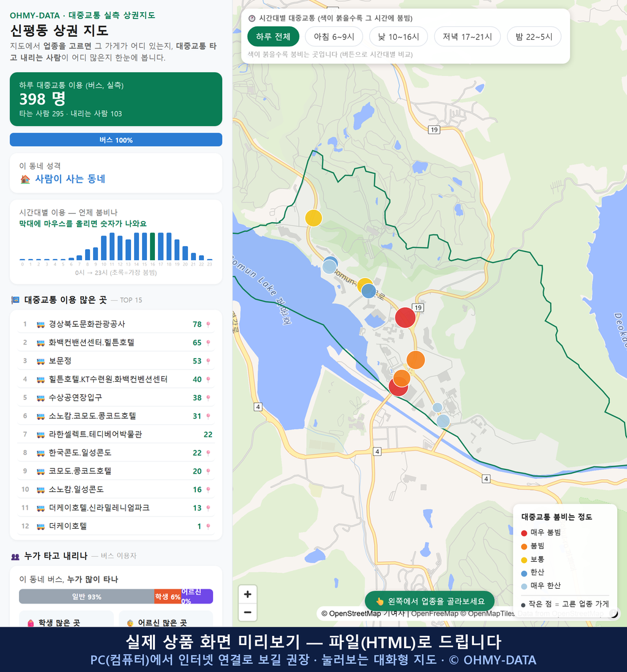Image resolution: width=627 pixels, height=672 pixels.
Task: Click the large red marker beside the route 19 shield
Action: pos(405,318)
